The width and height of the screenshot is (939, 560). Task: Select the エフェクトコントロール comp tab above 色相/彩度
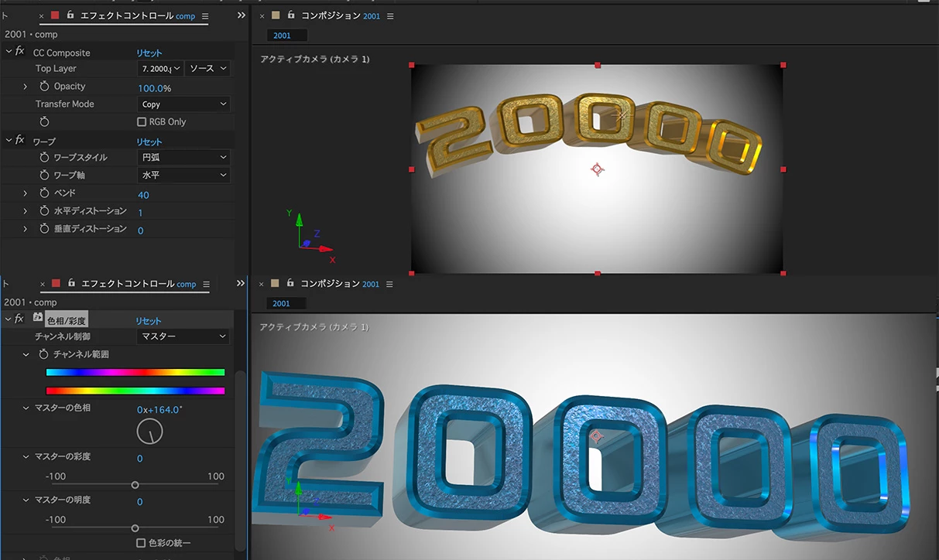[x=139, y=284]
